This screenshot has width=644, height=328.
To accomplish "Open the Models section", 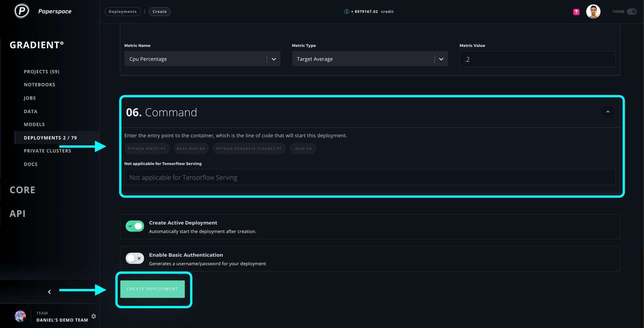I will pyautogui.click(x=34, y=125).
